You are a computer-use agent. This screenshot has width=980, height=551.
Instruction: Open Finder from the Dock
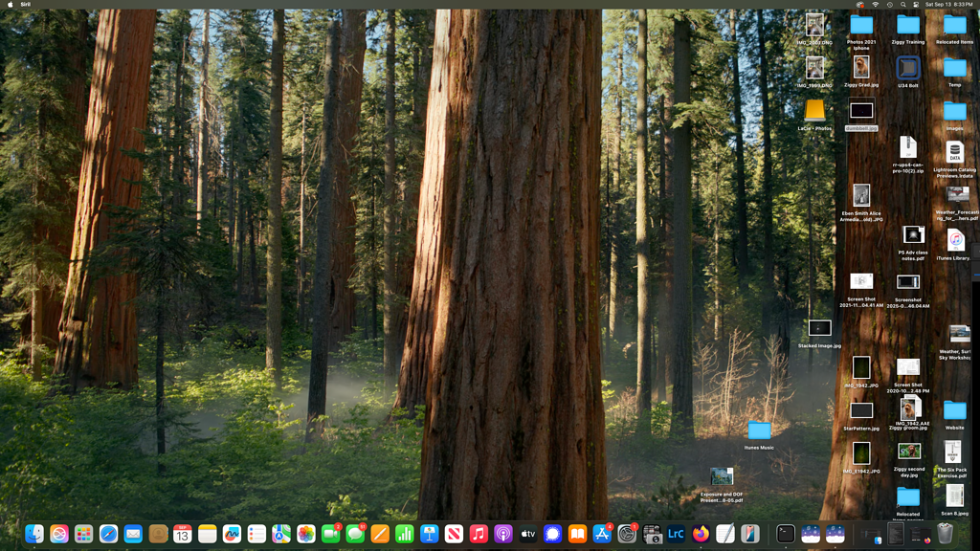tap(34, 534)
